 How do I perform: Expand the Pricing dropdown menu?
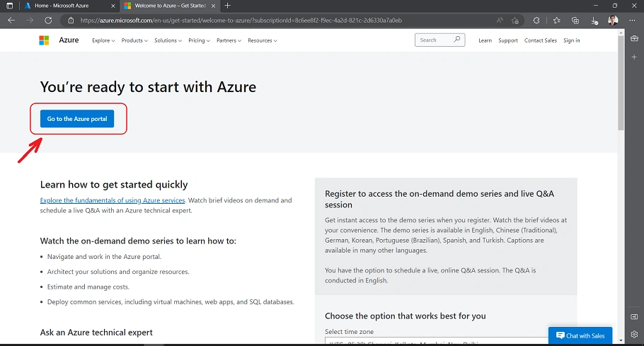pos(199,40)
